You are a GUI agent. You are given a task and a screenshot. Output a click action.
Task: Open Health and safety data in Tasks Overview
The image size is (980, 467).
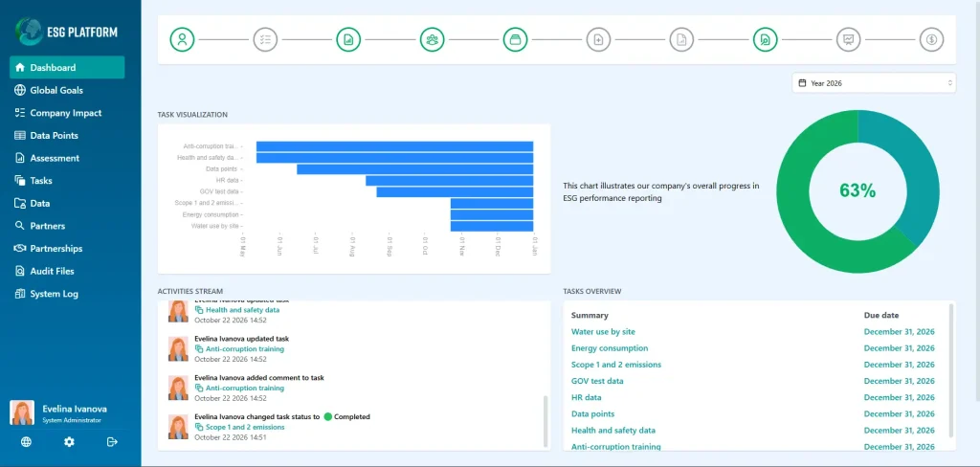pyautogui.click(x=613, y=430)
